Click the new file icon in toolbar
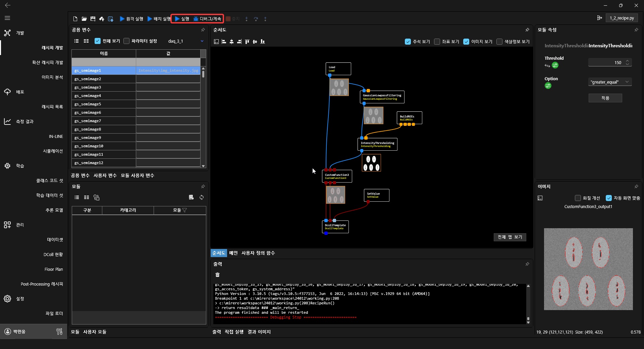Viewport: 644px width, 349px height. pos(75,19)
